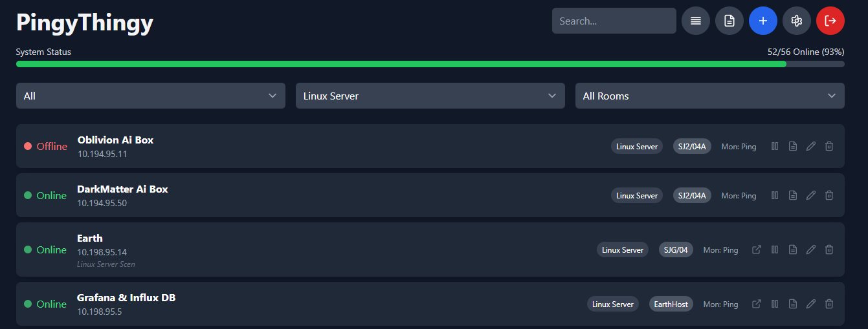Open the All Rooms dropdown
The height and width of the screenshot is (329, 868).
click(x=709, y=96)
